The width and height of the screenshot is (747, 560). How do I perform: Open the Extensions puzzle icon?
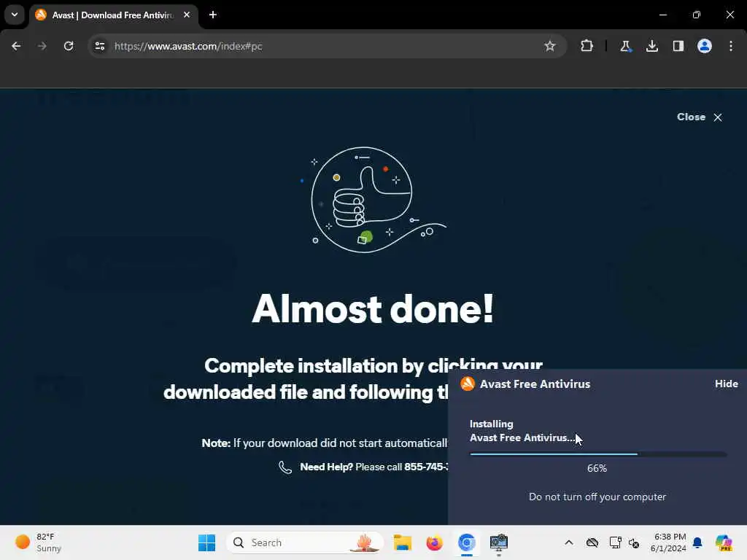point(587,46)
